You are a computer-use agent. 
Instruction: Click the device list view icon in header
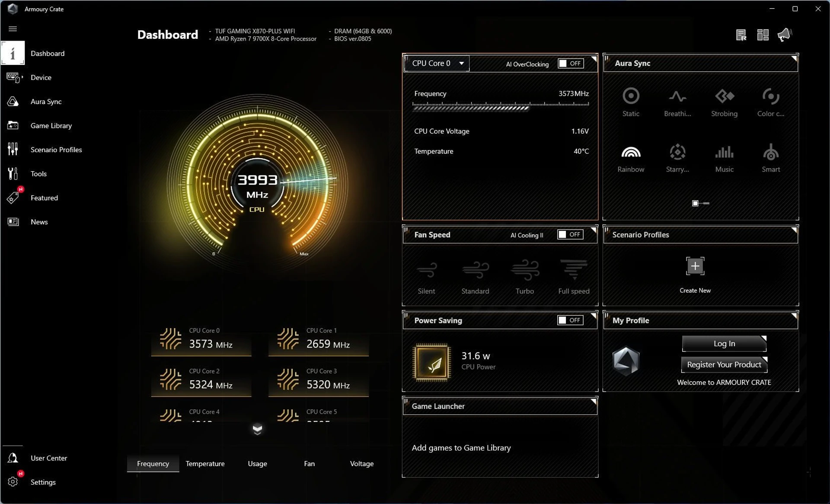(x=741, y=35)
